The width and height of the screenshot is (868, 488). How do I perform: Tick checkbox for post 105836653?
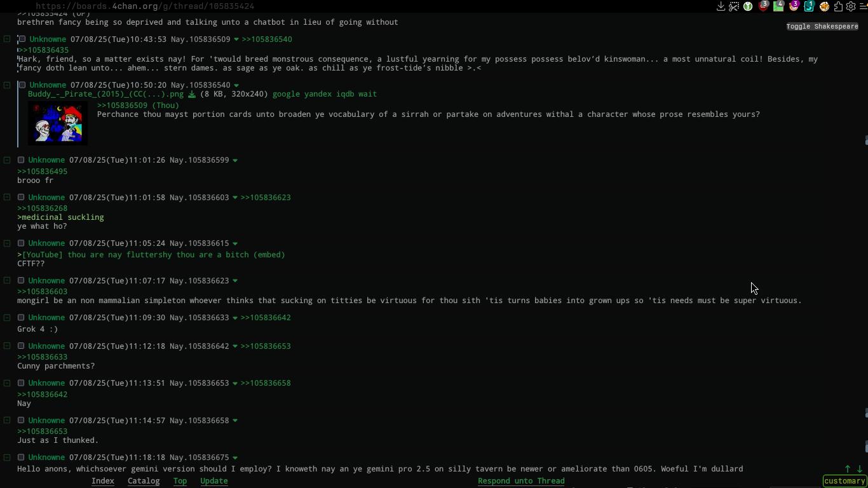pos(21,383)
